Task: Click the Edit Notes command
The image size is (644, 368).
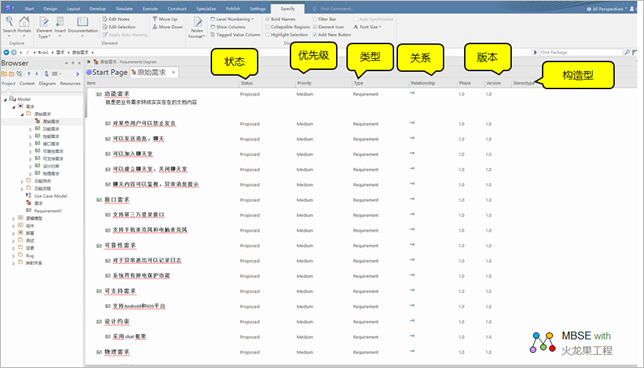Action: pyautogui.click(x=116, y=19)
